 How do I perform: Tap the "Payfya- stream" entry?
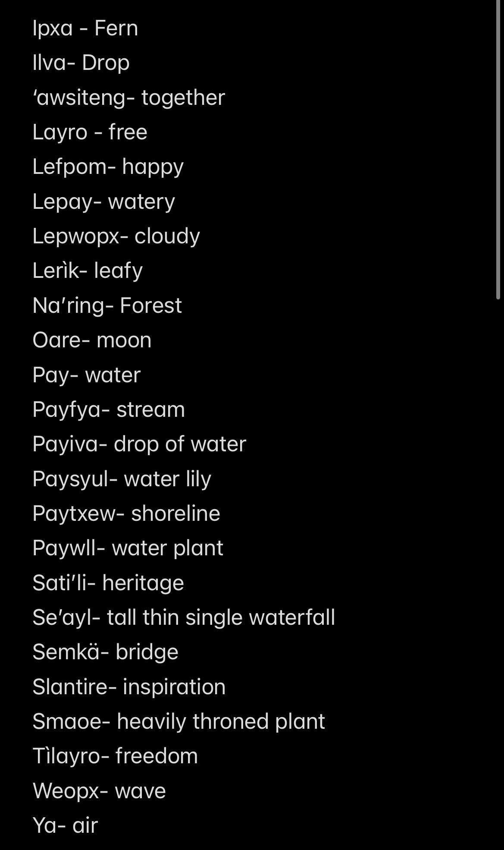pyautogui.click(x=109, y=409)
